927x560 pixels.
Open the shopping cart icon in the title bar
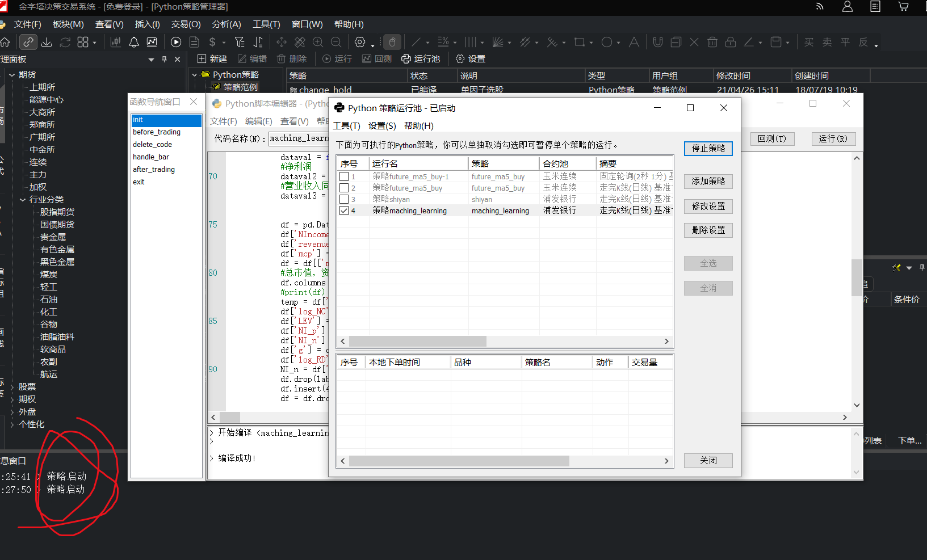[x=903, y=6]
